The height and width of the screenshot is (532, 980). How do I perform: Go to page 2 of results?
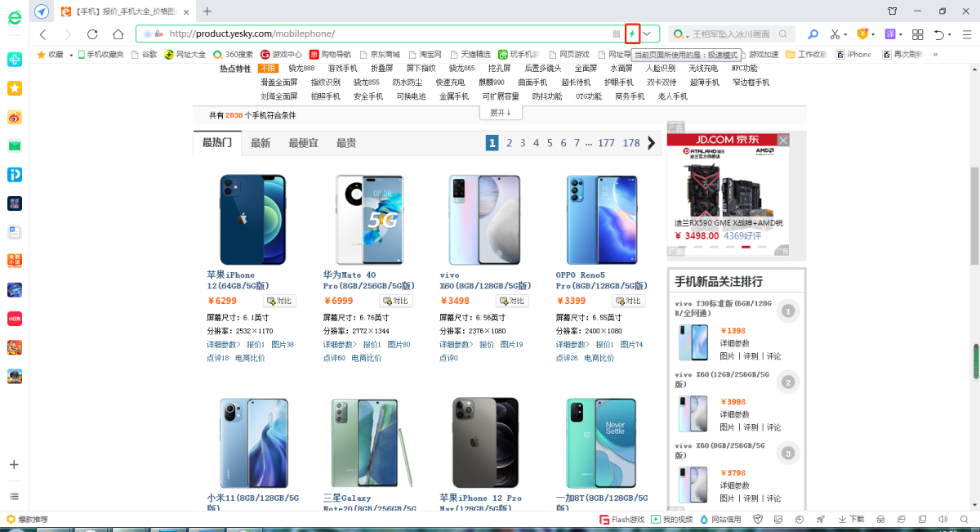tap(509, 143)
